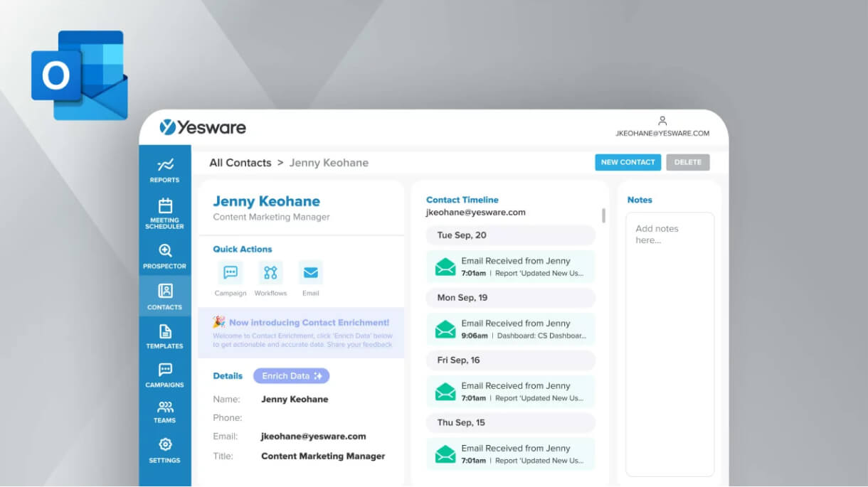
Task: Open the Workflows quick action
Action: (x=270, y=273)
